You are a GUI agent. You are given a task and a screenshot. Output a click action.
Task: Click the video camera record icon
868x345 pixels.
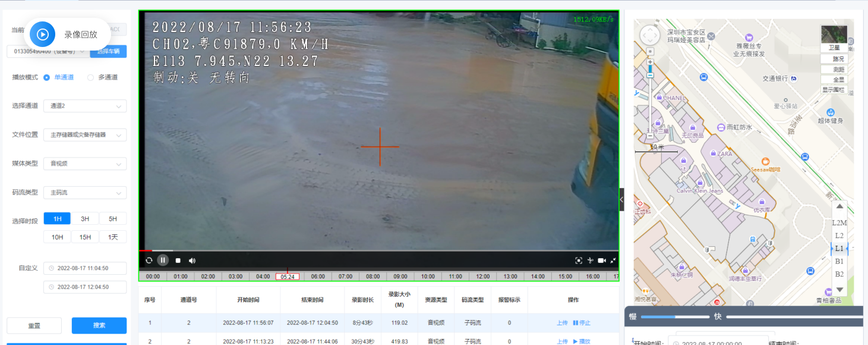(x=601, y=261)
